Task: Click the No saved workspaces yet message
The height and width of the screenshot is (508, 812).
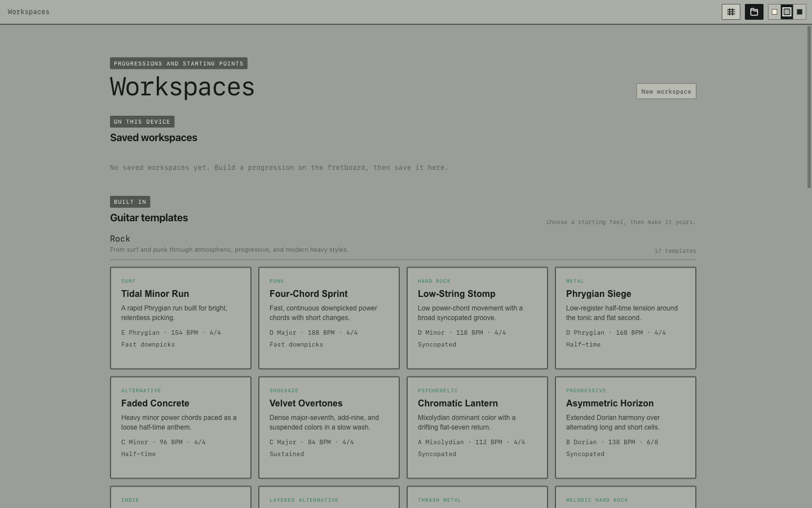Action: pos(279,168)
